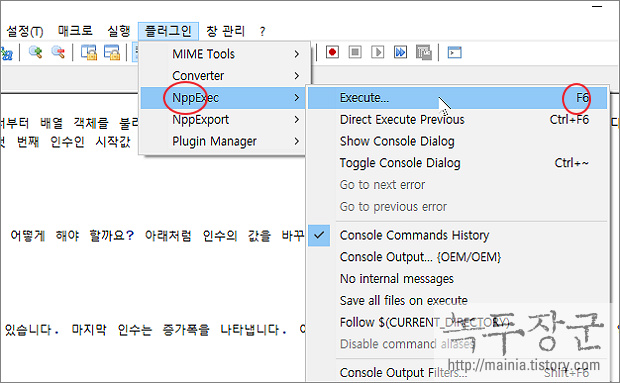Screen dimensions: 620x383
Task: Toggle No internal messages option
Action: [x=457, y=279]
